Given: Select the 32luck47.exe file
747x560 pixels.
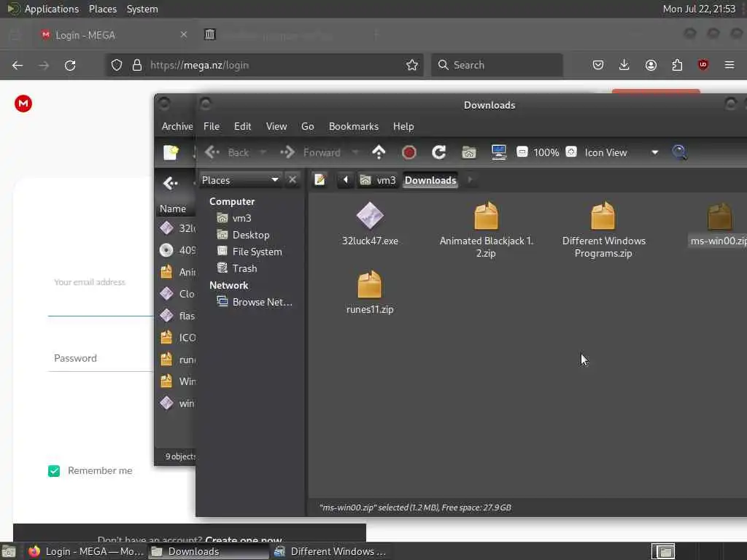Looking at the screenshot, I should coord(370,224).
